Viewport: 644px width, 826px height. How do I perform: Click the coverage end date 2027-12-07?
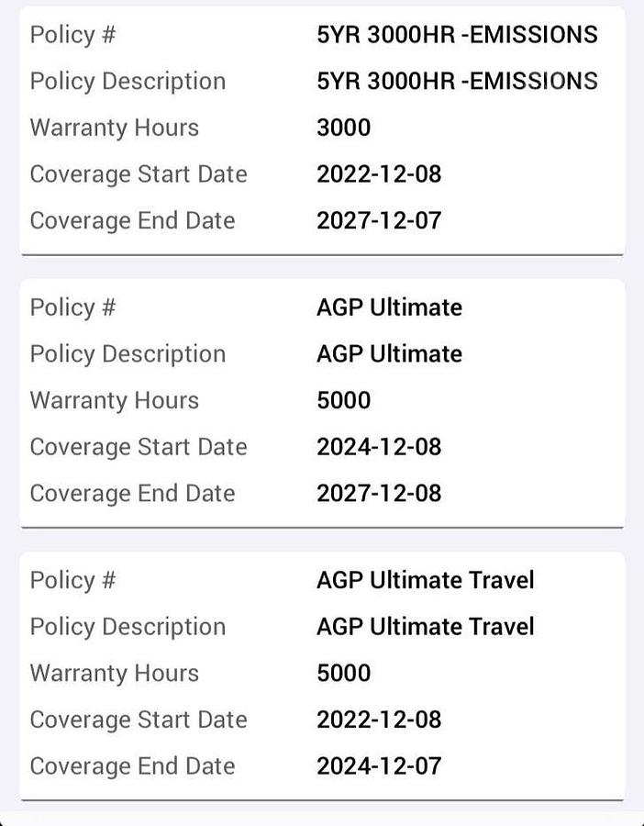379,220
